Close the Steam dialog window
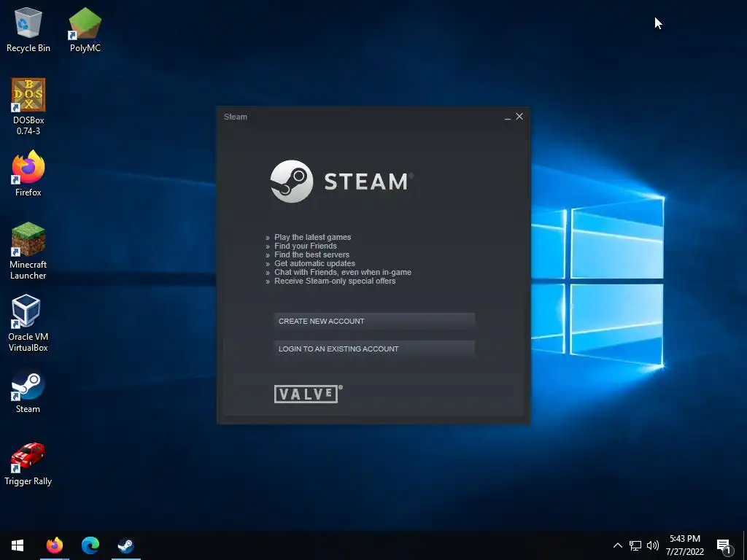The height and width of the screenshot is (560, 747). pos(519,116)
